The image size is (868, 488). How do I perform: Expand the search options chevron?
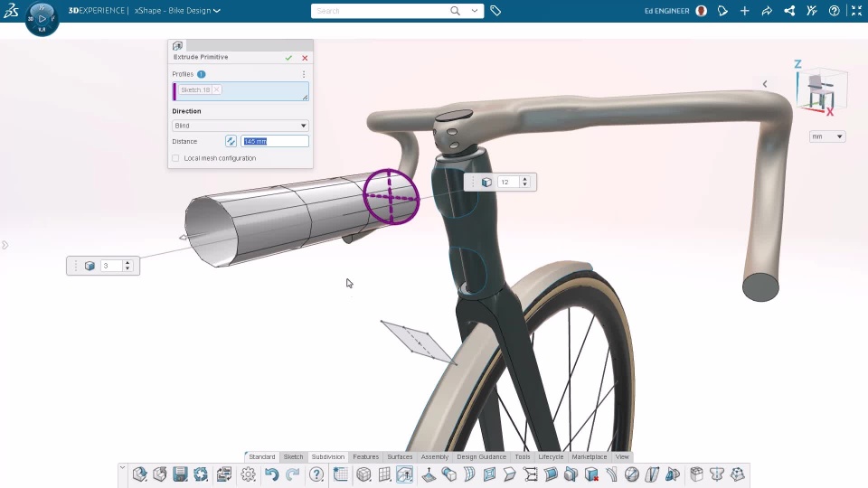click(x=475, y=11)
